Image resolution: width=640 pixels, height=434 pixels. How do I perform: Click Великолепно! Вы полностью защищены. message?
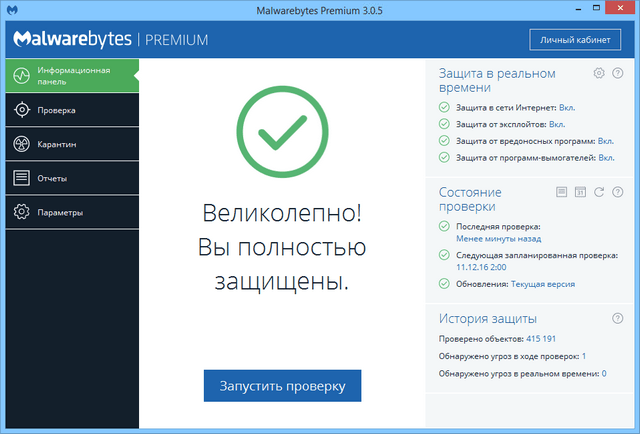tap(282, 247)
